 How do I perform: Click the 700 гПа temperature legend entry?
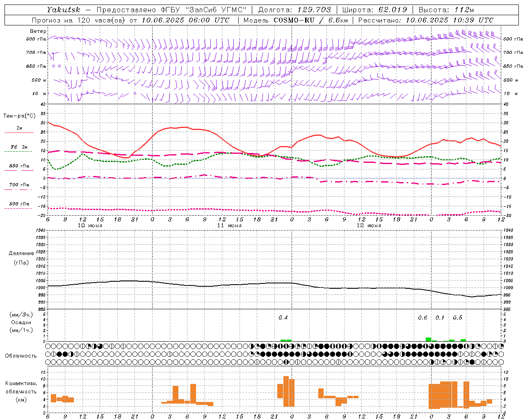(x=19, y=185)
